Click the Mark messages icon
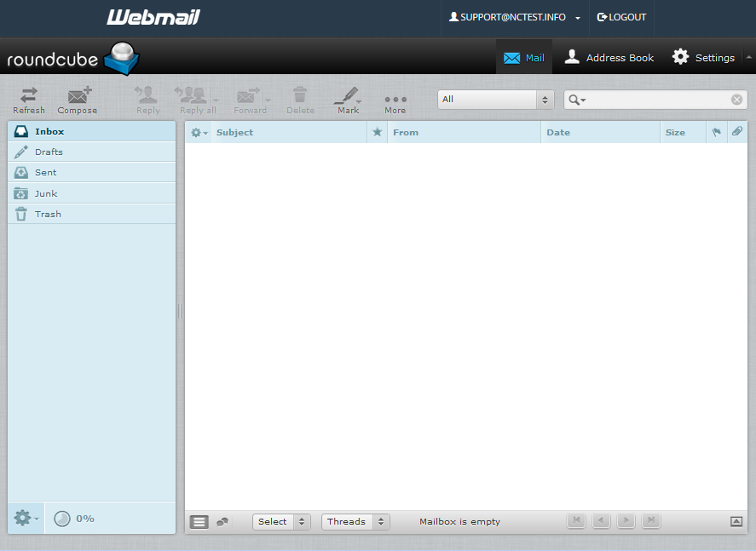Screen dimensions: 756x551 point(348,99)
